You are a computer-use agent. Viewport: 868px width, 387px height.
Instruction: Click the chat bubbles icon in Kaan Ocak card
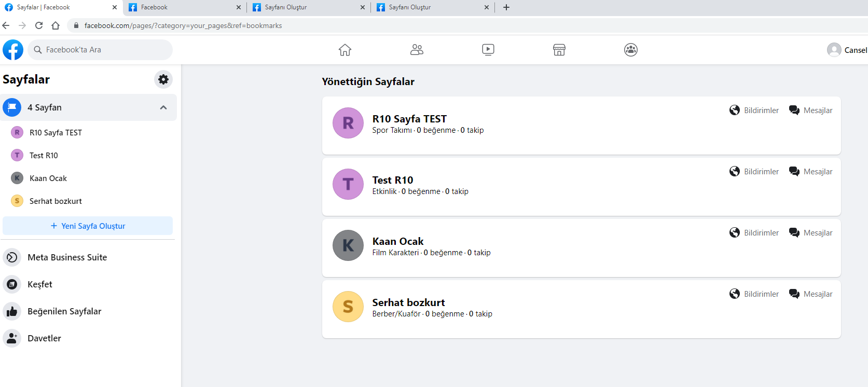pos(794,232)
